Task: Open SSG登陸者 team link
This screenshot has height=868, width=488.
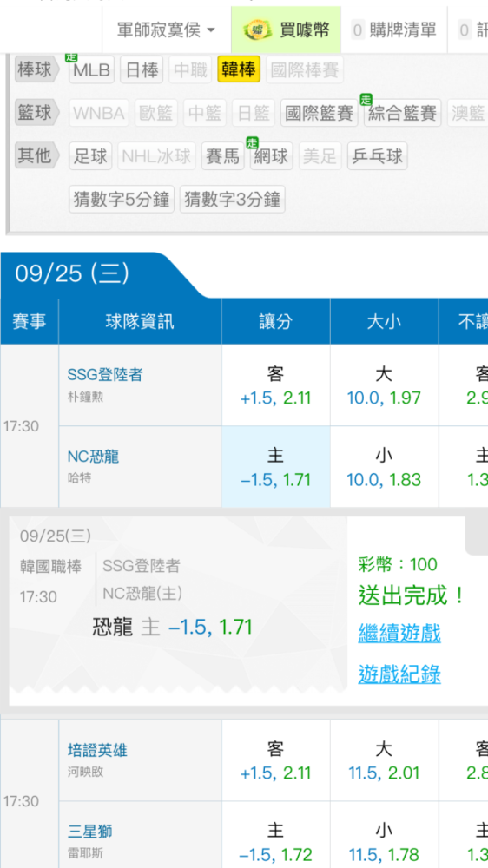Action: pos(105,375)
